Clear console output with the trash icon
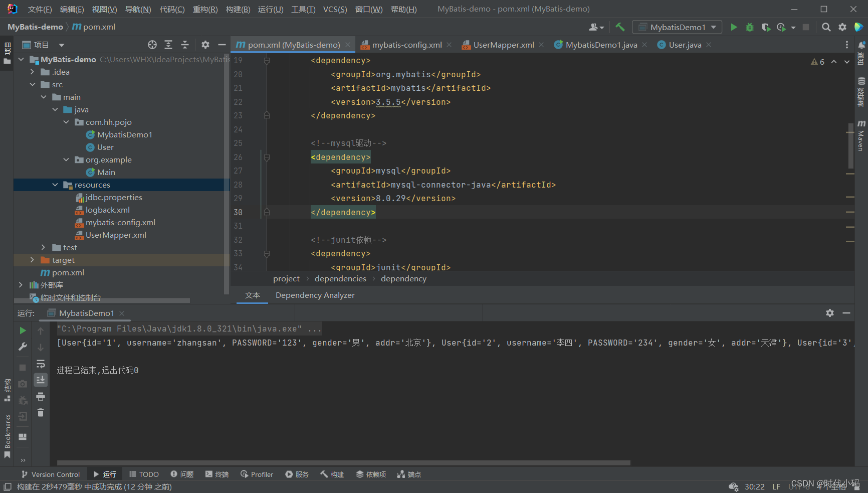Image resolution: width=868 pixels, height=493 pixels. 41,412
